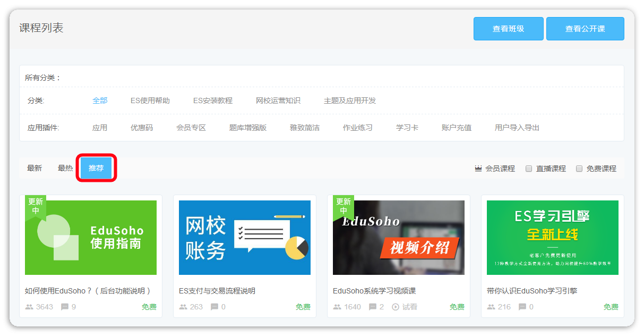Click the crown icon beside 会员课程
The image size is (644, 336).
point(478,169)
